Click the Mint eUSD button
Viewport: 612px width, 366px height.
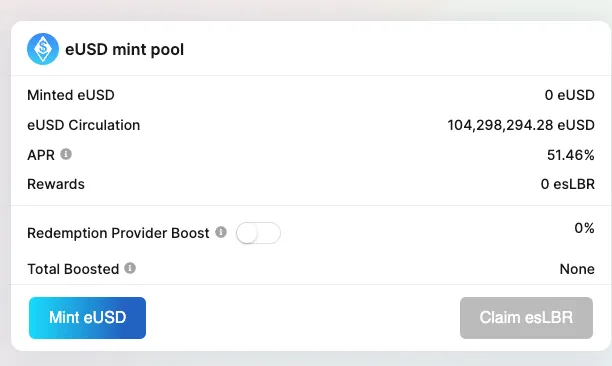point(87,318)
